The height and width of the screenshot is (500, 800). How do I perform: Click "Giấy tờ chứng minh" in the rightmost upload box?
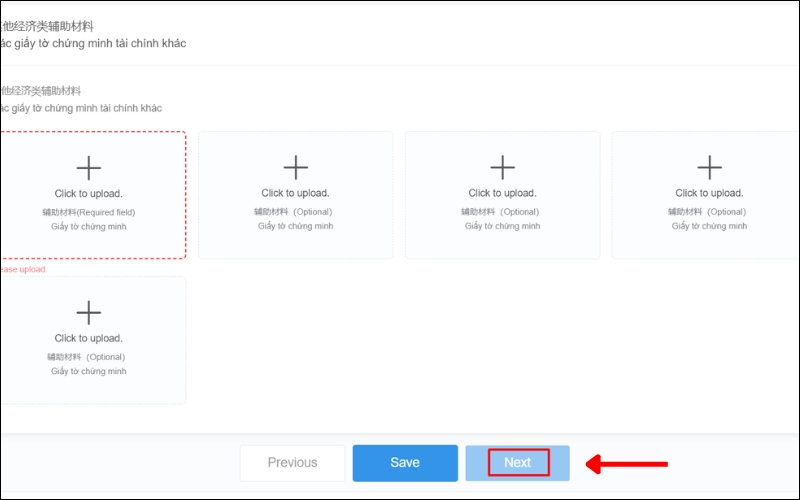(x=709, y=226)
